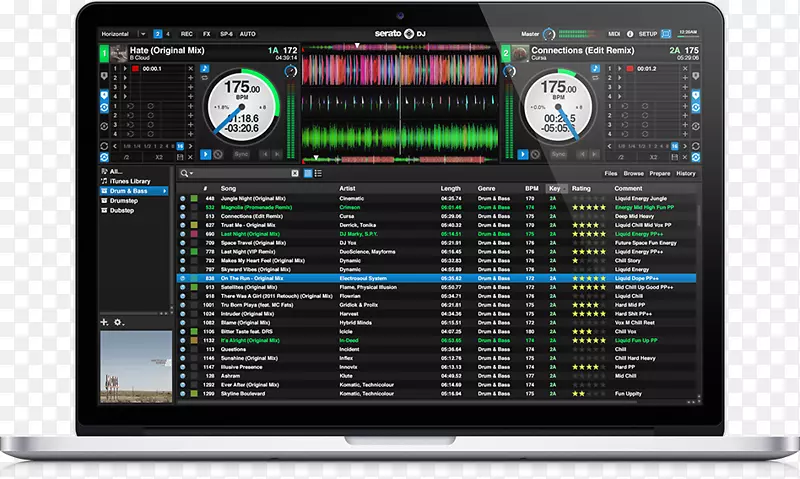Double loop length with X2 on deck 2
The width and height of the screenshot is (800, 479).
point(654,157)
